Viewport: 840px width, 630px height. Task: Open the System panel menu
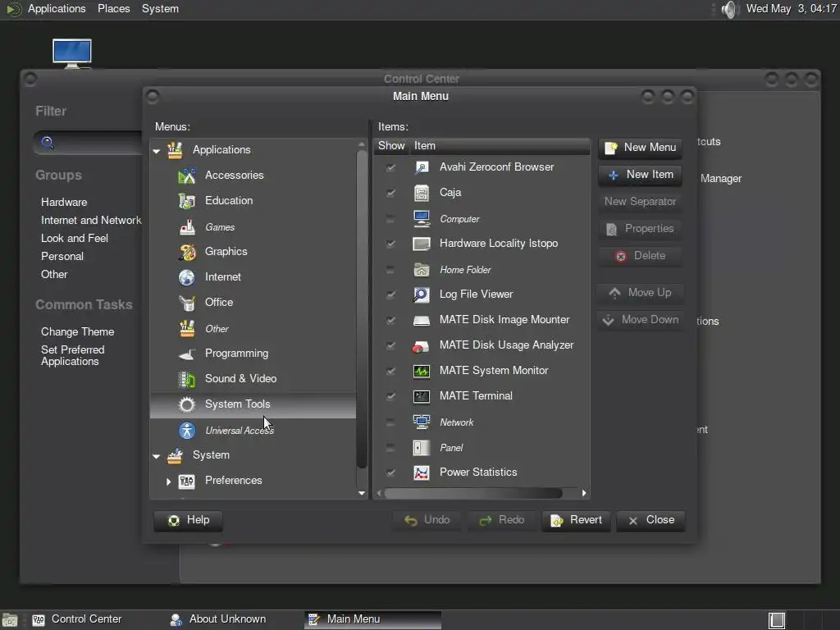point(160,8)
